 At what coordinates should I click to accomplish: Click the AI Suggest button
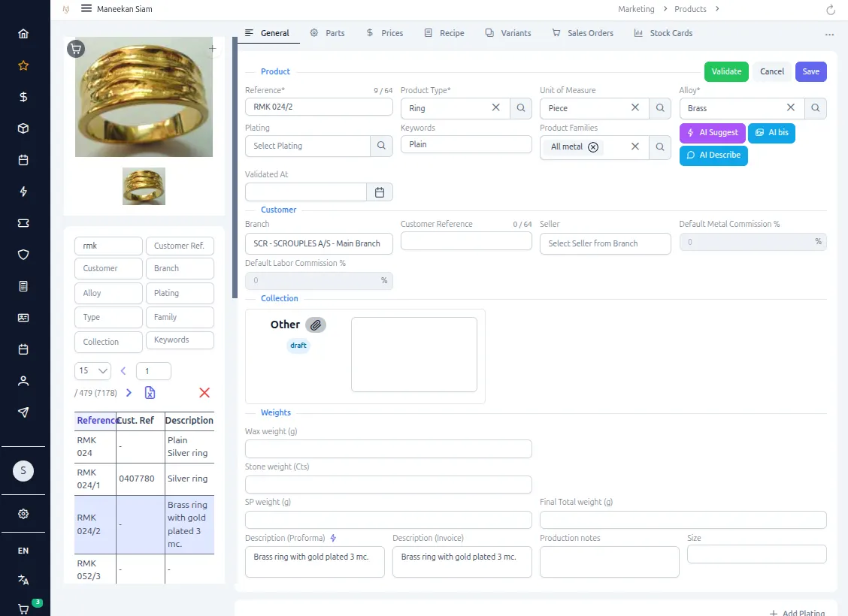pos(712,133)
